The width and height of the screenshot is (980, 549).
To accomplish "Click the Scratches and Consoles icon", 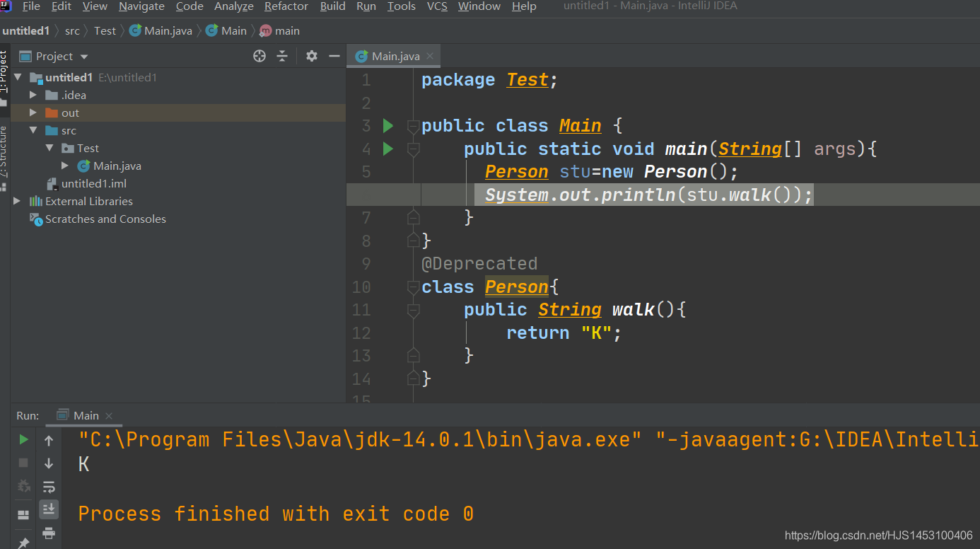I will click(x=35, y=219).
